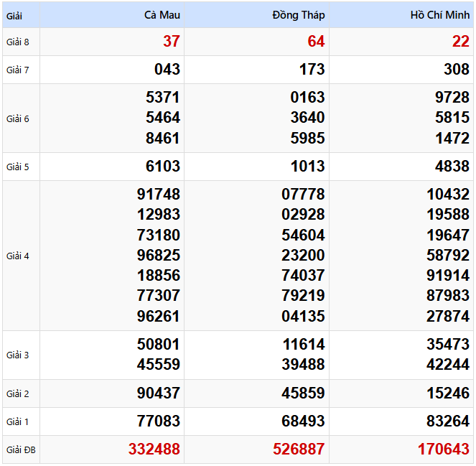Click the red number 37 for Cà Mau
Screen dimensions: 476x466
171,42
